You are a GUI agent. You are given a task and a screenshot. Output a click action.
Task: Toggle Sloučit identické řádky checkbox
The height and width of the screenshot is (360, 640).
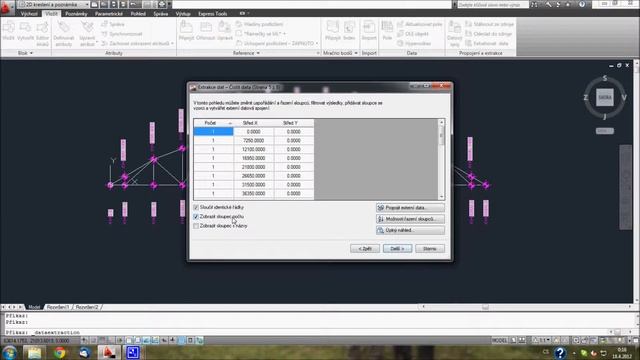196,207
